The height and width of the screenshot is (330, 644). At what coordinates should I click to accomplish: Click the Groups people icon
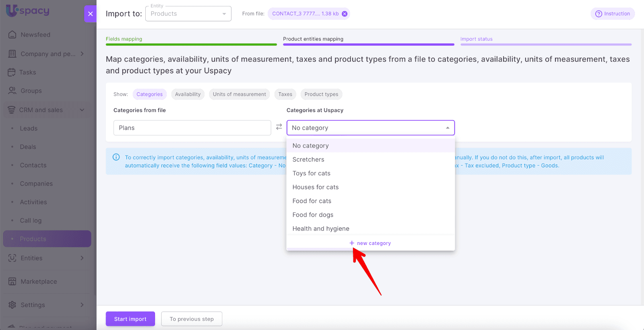tap(12, 91)
